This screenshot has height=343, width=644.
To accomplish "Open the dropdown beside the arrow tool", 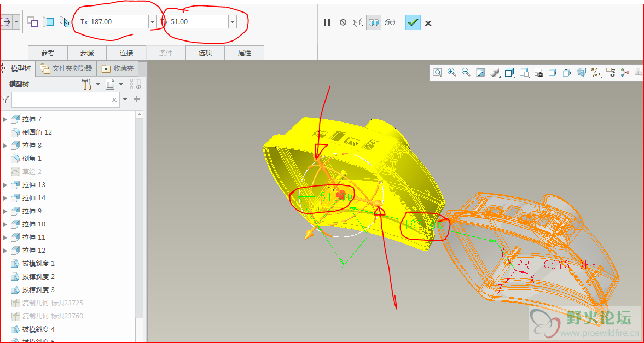I will coord(16,22).
